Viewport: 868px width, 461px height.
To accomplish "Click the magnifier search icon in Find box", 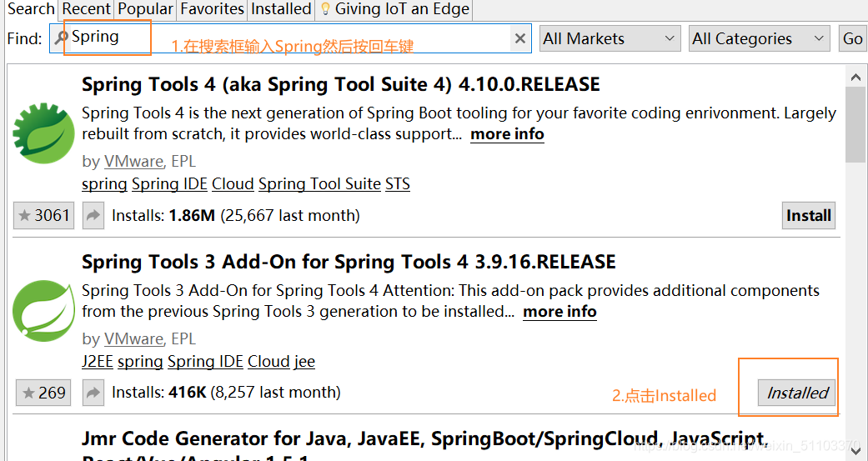I will (60, 38).
